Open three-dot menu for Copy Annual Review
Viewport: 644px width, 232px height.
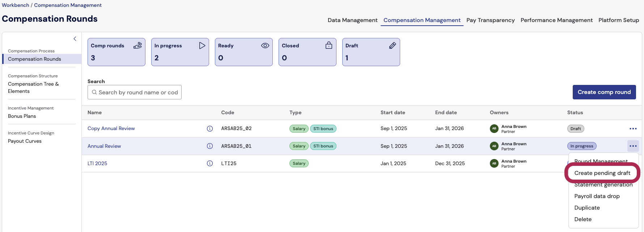633,129
